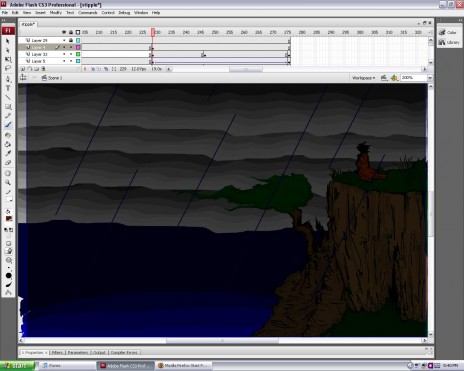The image size is (464, 371).
Task: Select the Rectangle tool
Action: (8, 107)
